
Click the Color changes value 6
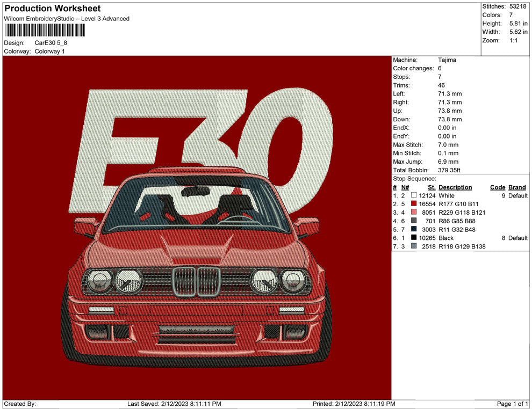point(440,68)
